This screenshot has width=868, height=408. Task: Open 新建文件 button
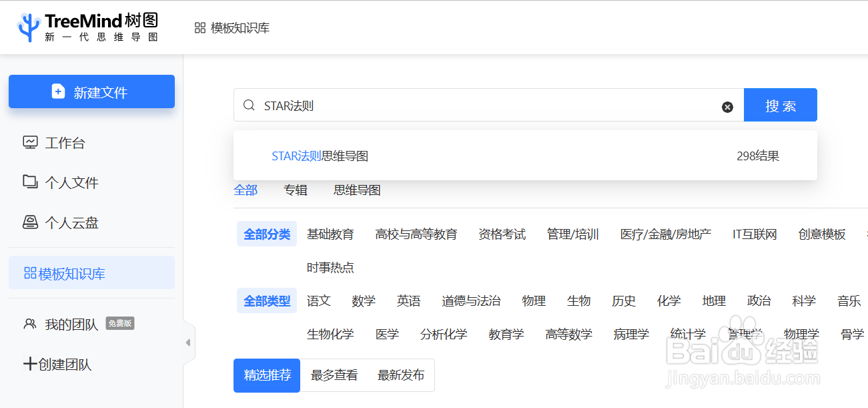pyautogui.click(x=91, y=91)
